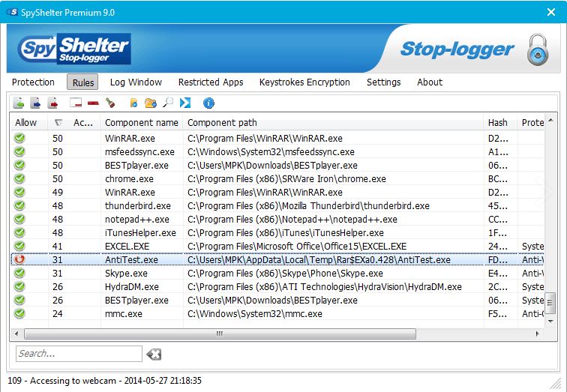This screenshot has height=392, width=567.
Task: Click the SpyShelter Stop-logger logo
Action: pyautogui.click(x=74, y=49)
